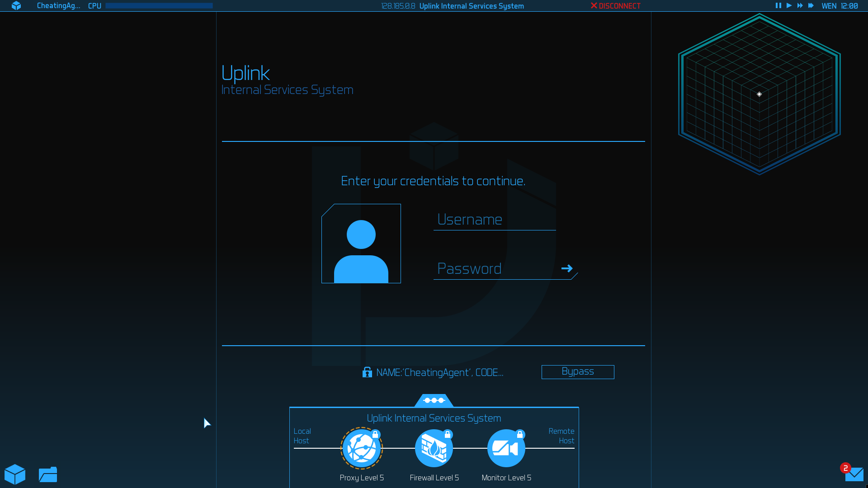Screen dimensions: 868x488
Task: Click the Remote Host label
Action: 561,436
